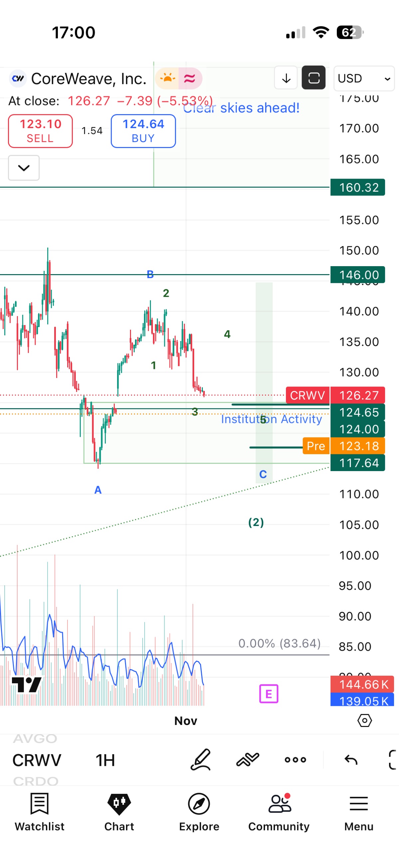Screen dimensions: 399x868
Task: Toggle the fullscreen chart frame button
Action: pyautogui.click(x=314, y=78)
